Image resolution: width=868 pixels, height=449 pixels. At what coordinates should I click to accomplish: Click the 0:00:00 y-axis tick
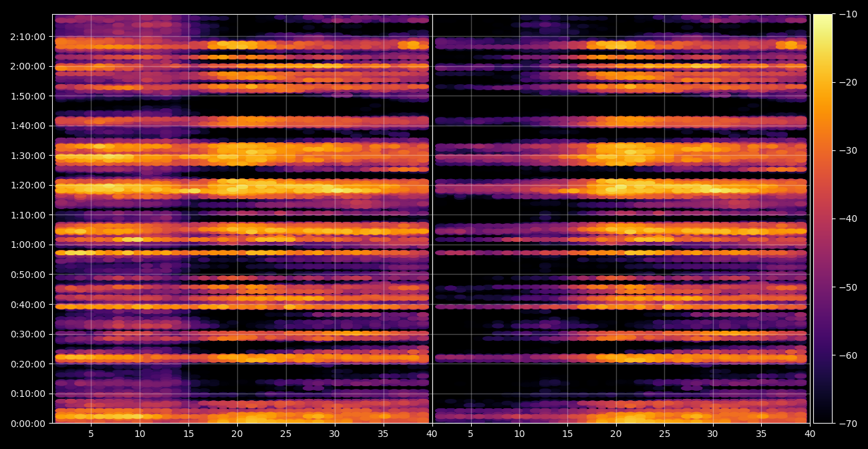coord(28,424)
